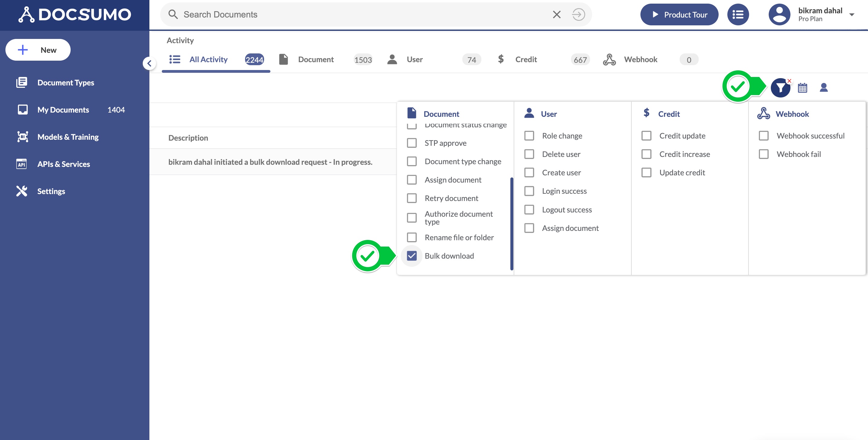Viewport: 868px width, 440px height.
Task: Check Update credit filter
Action: point(646,173)
